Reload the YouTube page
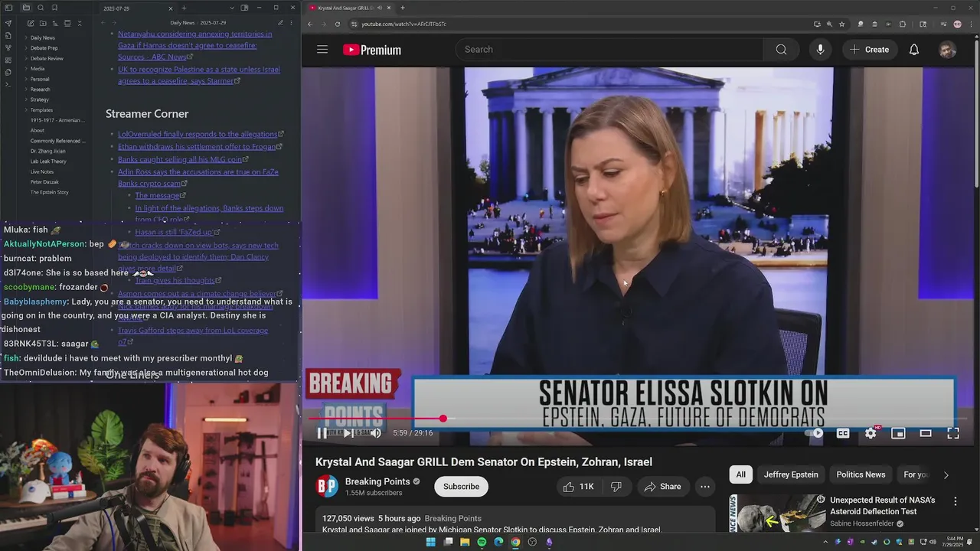This screenshot has width=980, height=551. [x=338, y=24]
